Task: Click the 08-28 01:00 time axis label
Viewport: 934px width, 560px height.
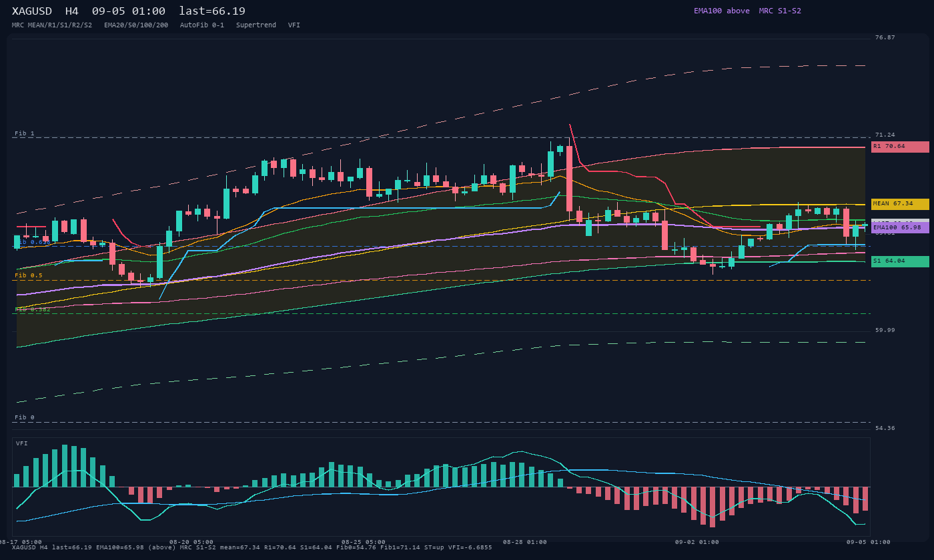Action: 525,542
